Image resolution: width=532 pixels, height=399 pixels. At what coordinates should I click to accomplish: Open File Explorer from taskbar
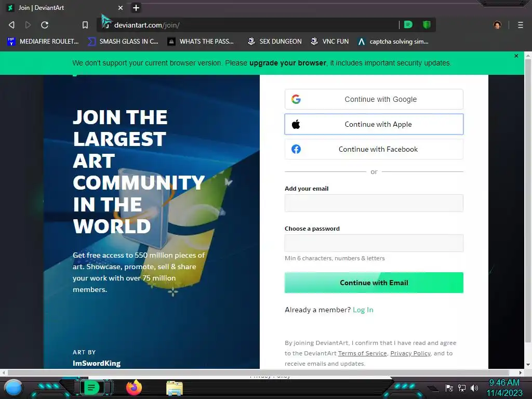(175, 389)
